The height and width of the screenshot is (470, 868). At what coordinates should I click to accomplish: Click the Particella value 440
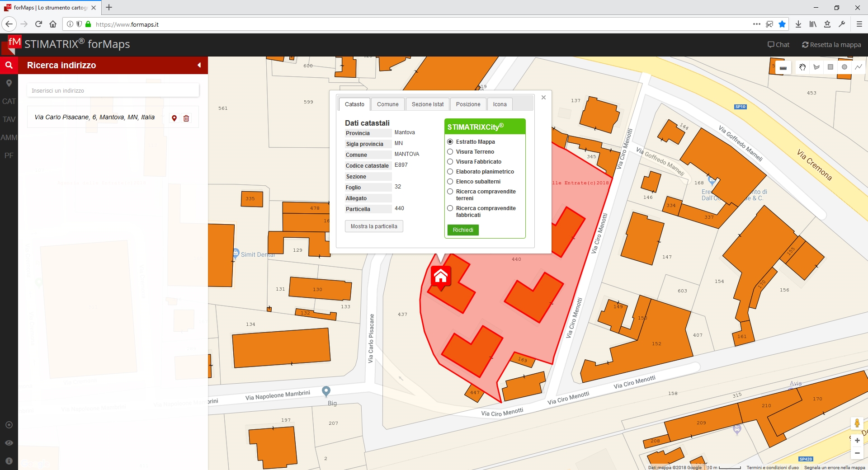click(x=399, y=208)
